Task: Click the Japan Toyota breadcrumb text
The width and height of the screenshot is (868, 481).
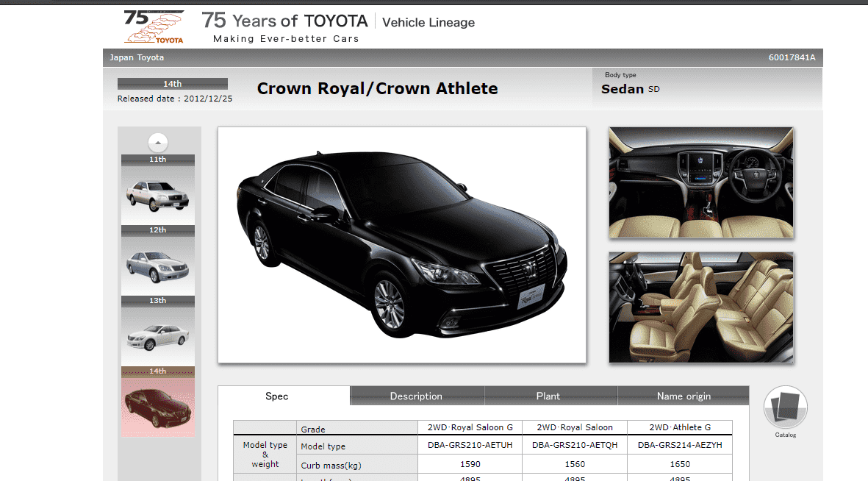Action: pyautogui.click(x=137, y=57)
